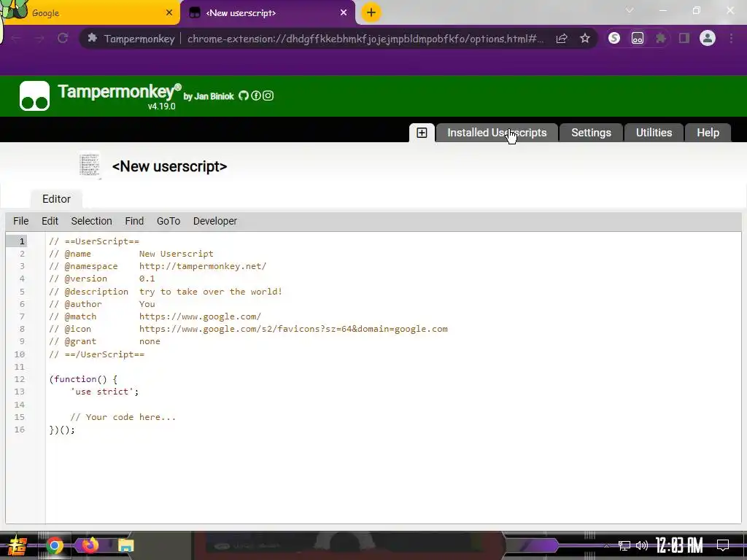Viewport: 747px width, 560px height.
Task: Open the Instagram icon link in header
Action: tap(268, 96)
